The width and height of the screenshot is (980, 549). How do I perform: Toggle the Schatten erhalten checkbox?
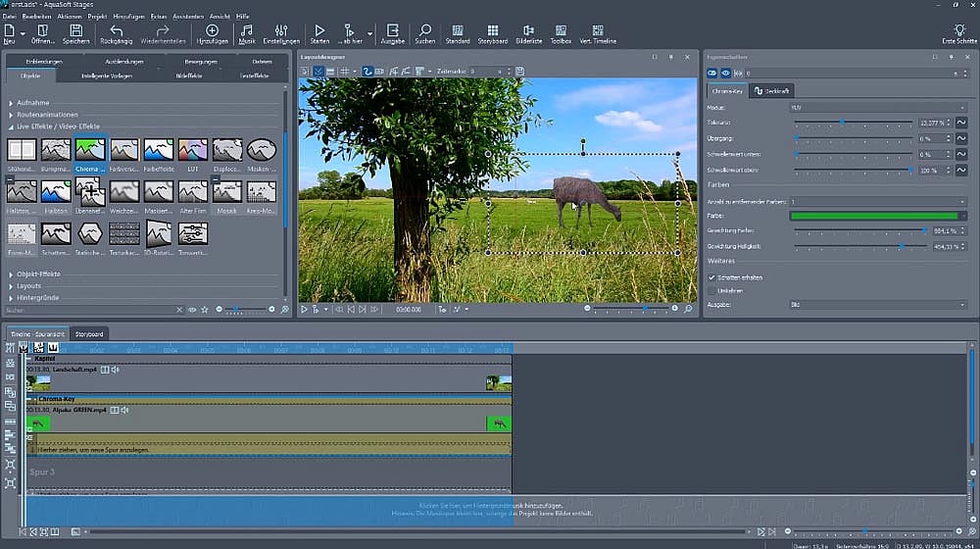tap(712, 277)
